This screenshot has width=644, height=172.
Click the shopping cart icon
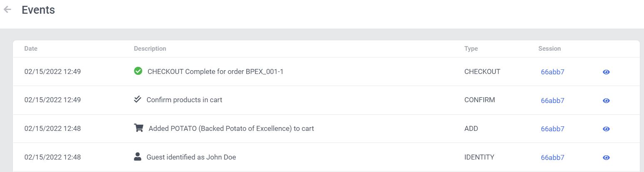point(139,128)
